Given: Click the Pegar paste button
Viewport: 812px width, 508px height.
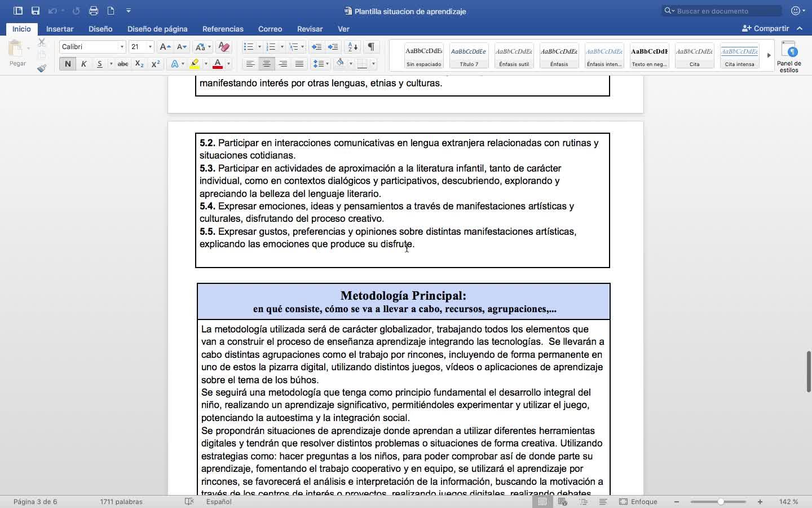Looking at the screenshot, I should [x=17, y=54].
